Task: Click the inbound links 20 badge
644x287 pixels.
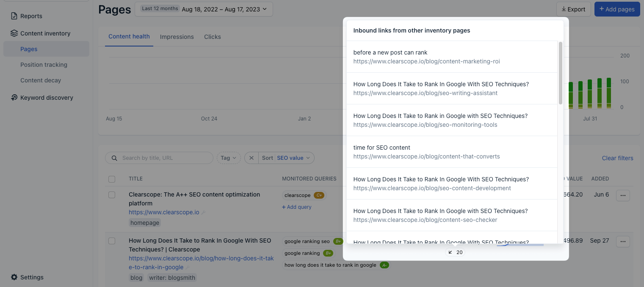Action: click(456, 252)
